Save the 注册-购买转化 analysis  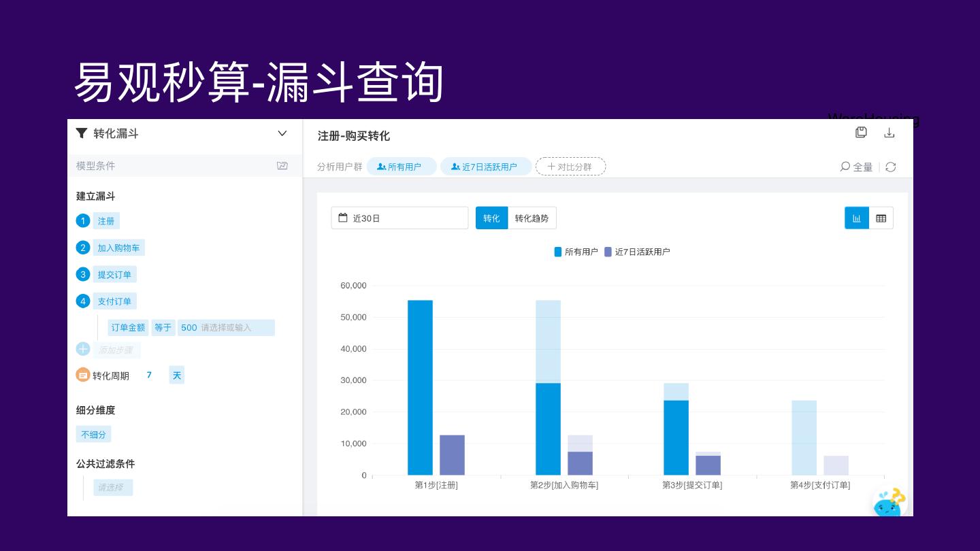click(861, 133)
